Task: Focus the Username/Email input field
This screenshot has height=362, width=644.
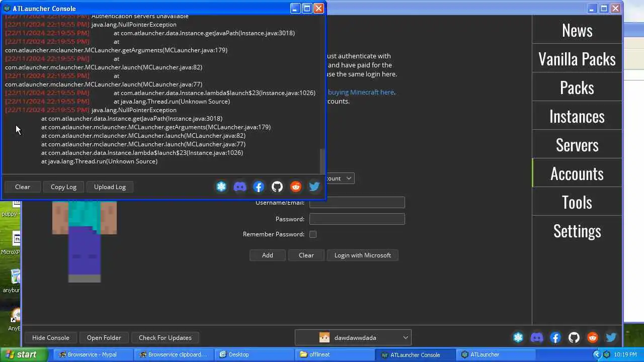Action: click(357, 203)
